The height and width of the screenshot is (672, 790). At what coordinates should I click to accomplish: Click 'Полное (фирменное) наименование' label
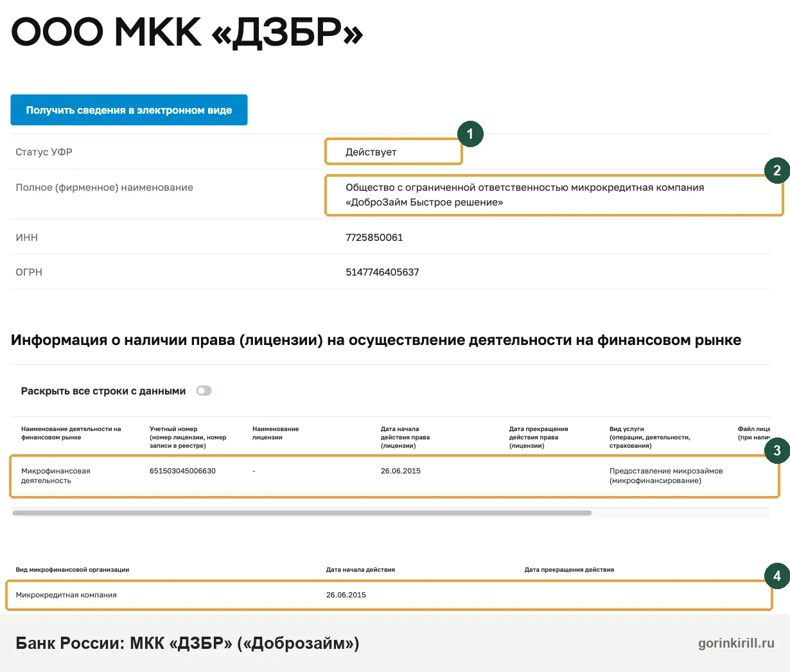click(104, 188)
